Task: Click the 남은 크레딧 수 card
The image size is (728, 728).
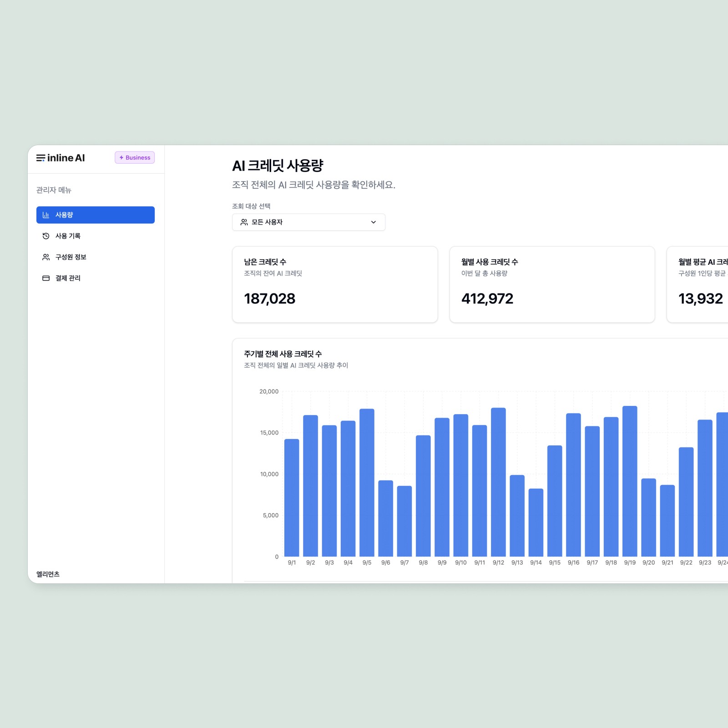Action: (335, 284)
